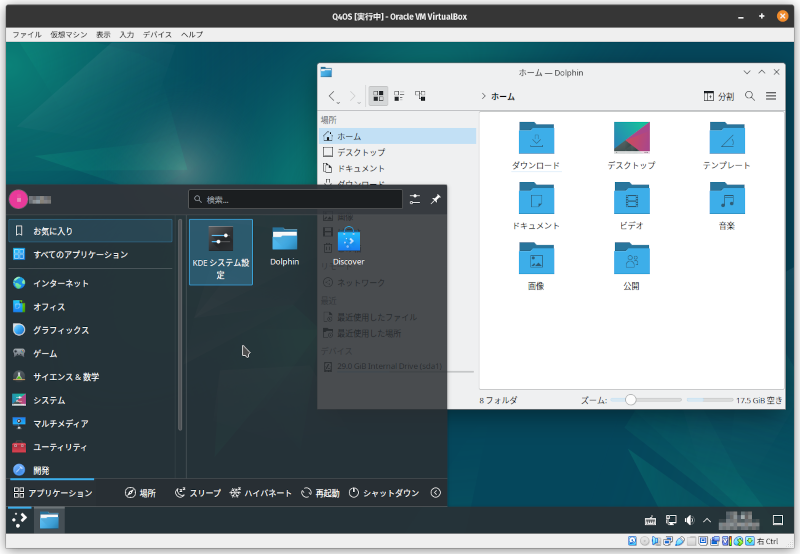
Task: Expand the launcher footer more-actions arrow
Action: pos(435,493)
